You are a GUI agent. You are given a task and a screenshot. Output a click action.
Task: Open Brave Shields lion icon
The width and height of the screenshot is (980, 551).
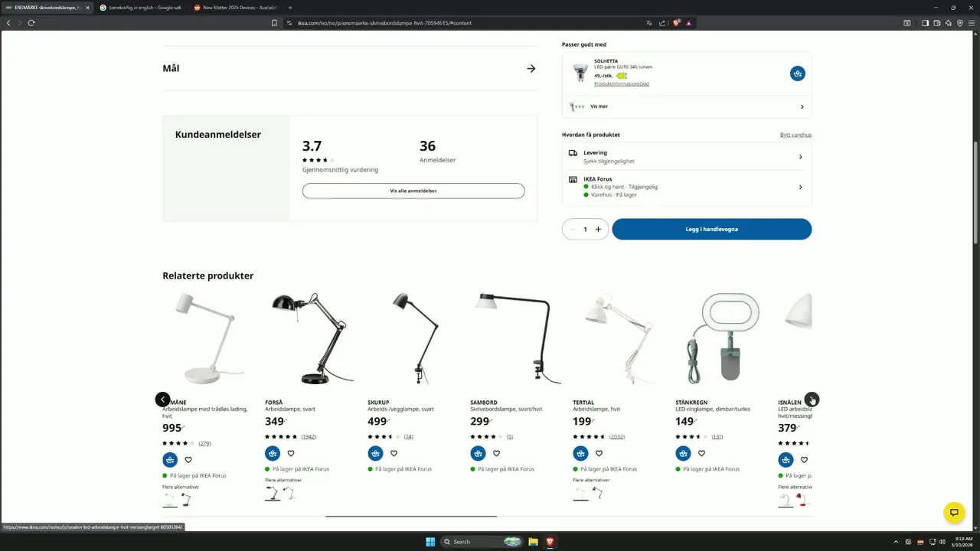(x=676, y=23)
